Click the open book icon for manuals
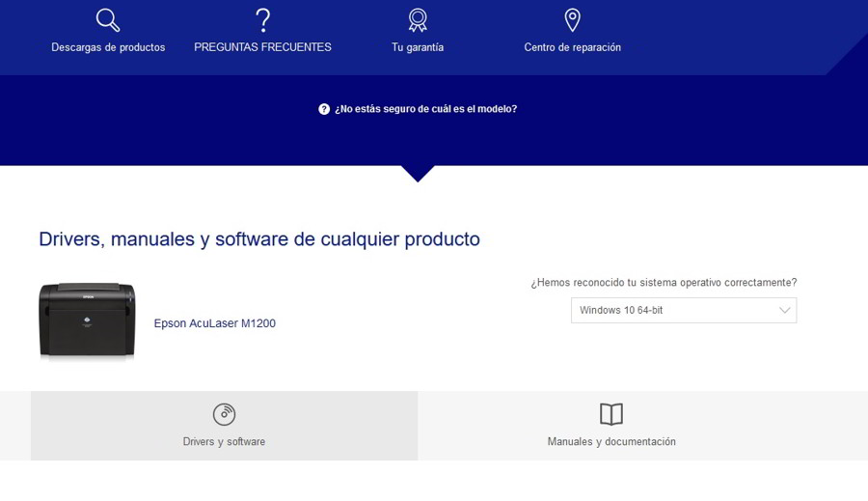Viewport: 868px width, 501px height. pyautogui.click(x=611, y=414)
